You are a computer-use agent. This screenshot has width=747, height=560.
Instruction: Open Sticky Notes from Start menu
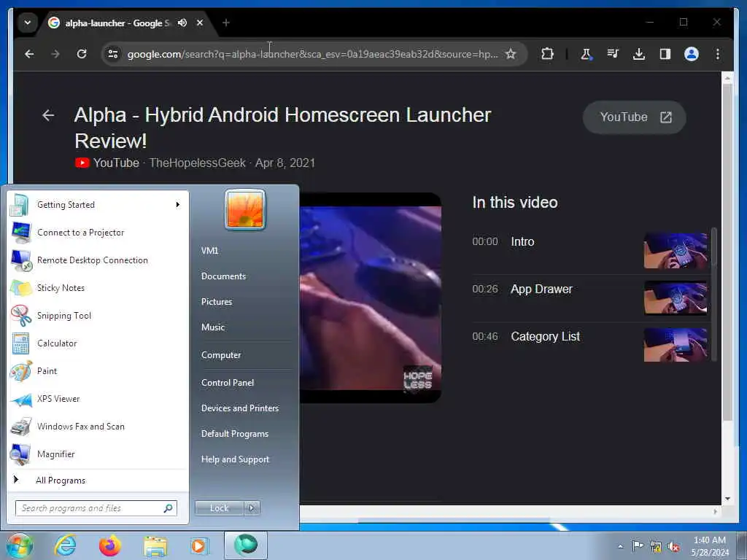pos(98,287)
